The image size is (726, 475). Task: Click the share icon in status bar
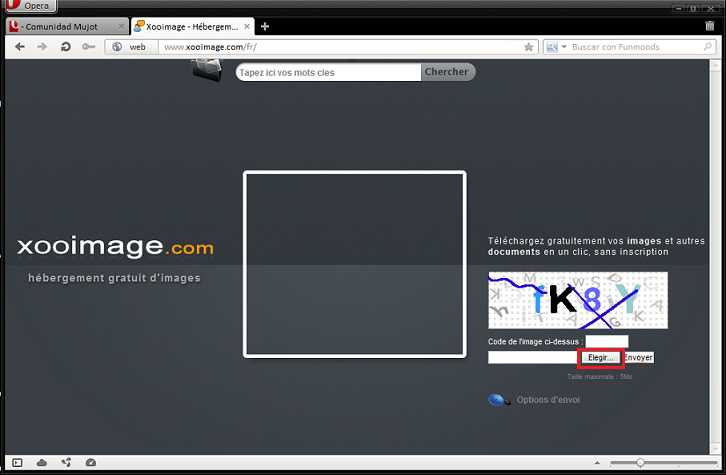pyautogui.click(x=66, y=462)
